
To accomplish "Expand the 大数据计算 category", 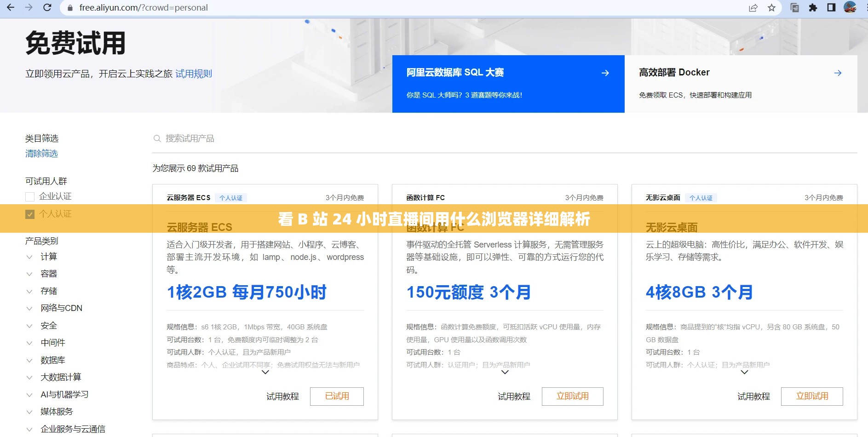I will point(29,377).
